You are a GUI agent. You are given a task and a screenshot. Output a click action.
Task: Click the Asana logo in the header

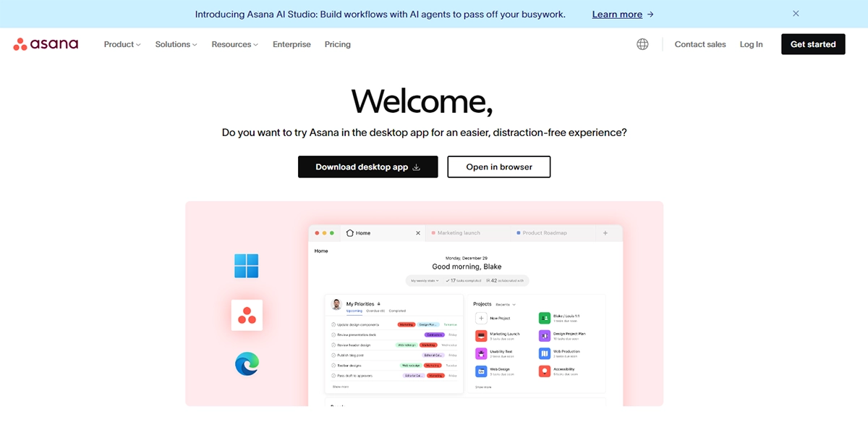coord(46,44)
